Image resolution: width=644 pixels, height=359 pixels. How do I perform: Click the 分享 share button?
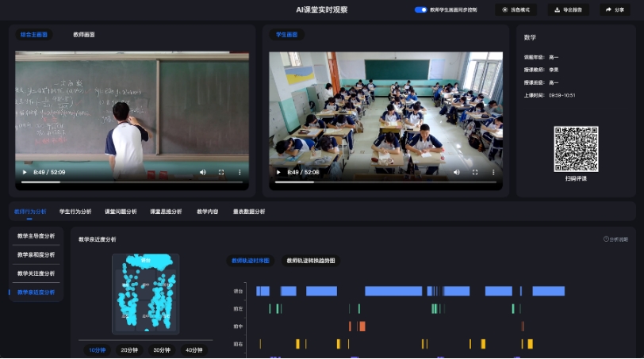click(614, 10)
